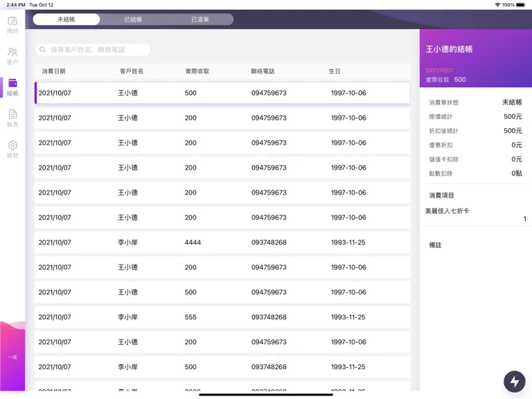Tap the 一店 store label in sidebar
The width and height of the screenshot is (532, 399).
pyautogui.click(x=12, y=357)
